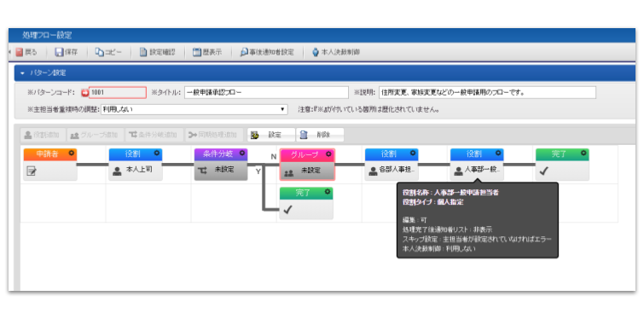
Task: Click checkmark in lower 完了 node
Action: [288, 210]
